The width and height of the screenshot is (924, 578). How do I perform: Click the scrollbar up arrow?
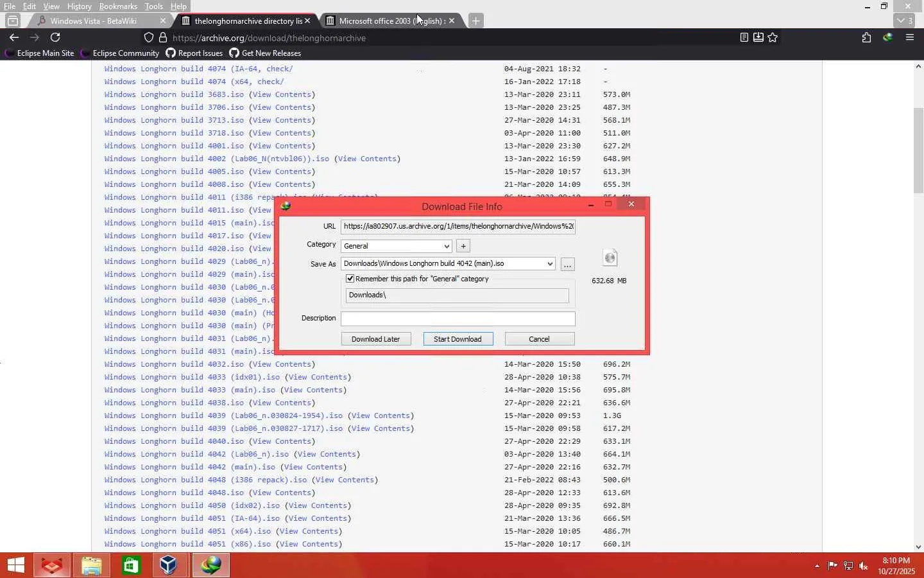click(918, 66)
